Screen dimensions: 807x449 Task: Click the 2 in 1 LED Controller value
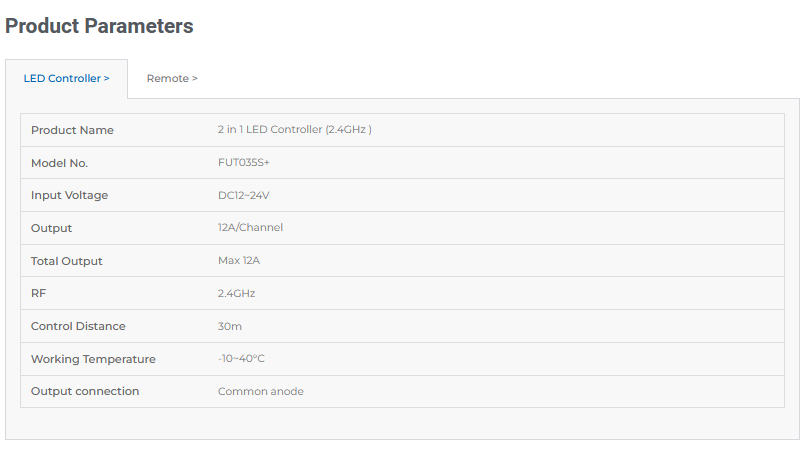(294, 130)
